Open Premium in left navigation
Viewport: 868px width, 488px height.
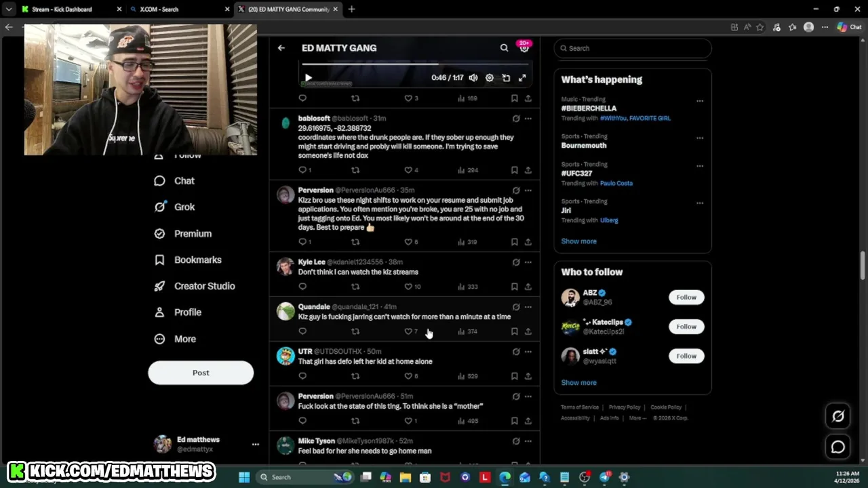point(183,234)
